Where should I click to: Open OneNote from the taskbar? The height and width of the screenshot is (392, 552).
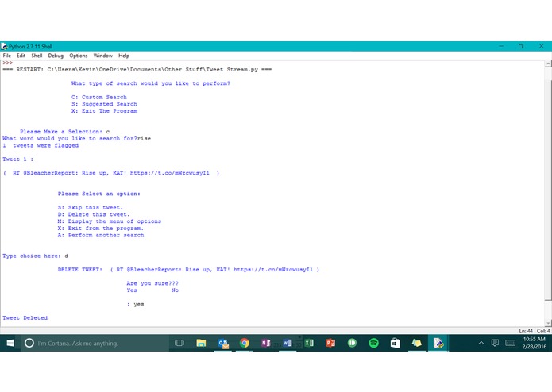click(x=266, y=343)
